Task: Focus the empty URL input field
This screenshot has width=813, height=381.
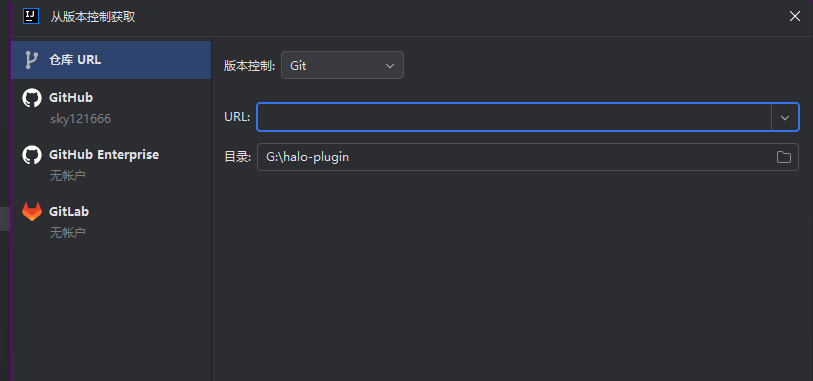Action: [514, 117]
